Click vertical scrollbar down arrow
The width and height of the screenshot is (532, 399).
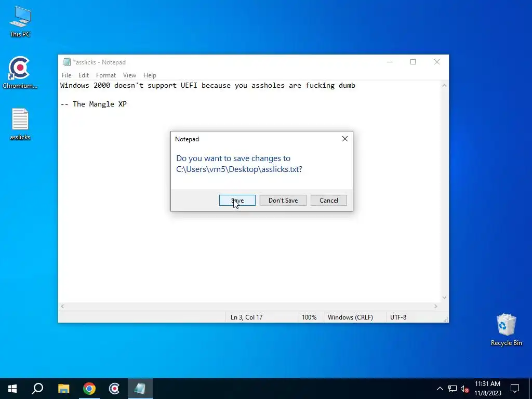[444, 298]
